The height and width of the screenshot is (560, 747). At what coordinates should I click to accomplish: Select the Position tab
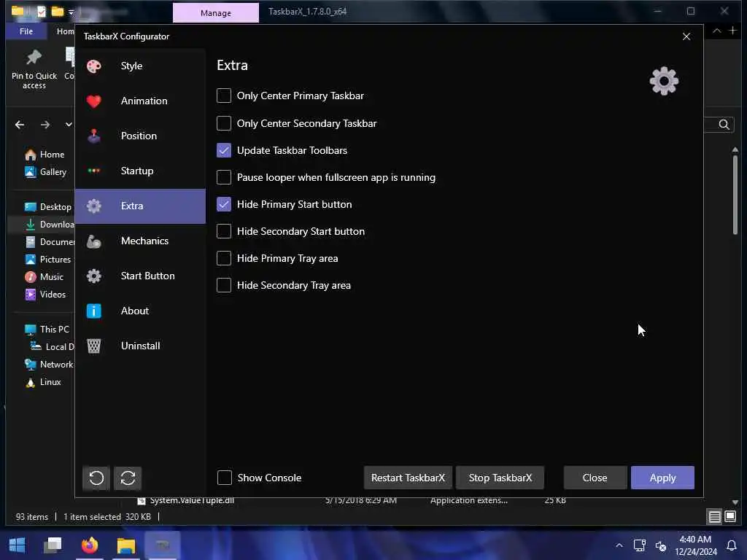point(140,136)
